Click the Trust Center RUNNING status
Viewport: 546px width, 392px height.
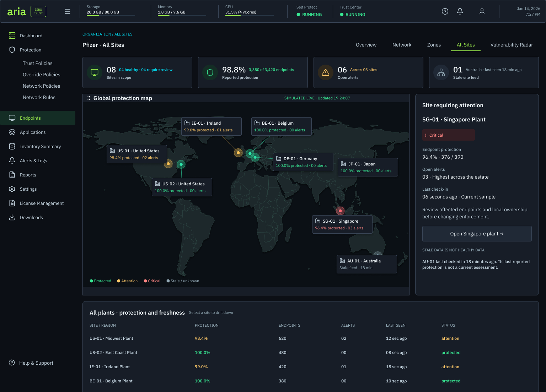pos(353,15)
